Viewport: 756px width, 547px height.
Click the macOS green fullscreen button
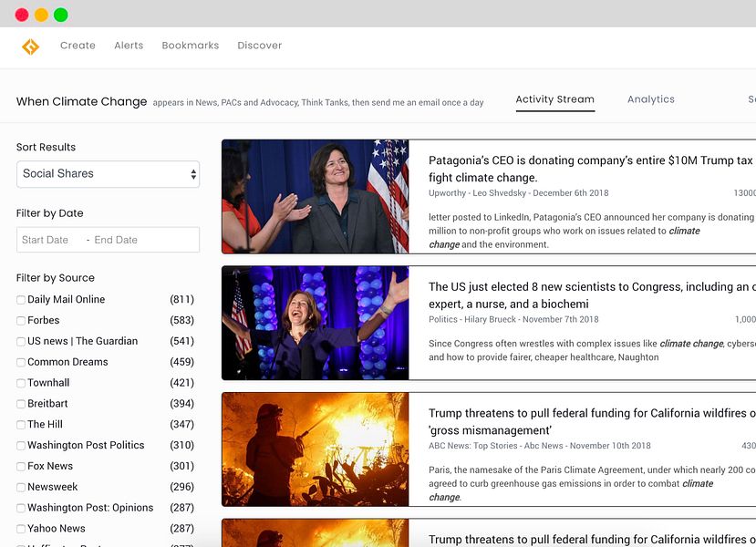61,15
